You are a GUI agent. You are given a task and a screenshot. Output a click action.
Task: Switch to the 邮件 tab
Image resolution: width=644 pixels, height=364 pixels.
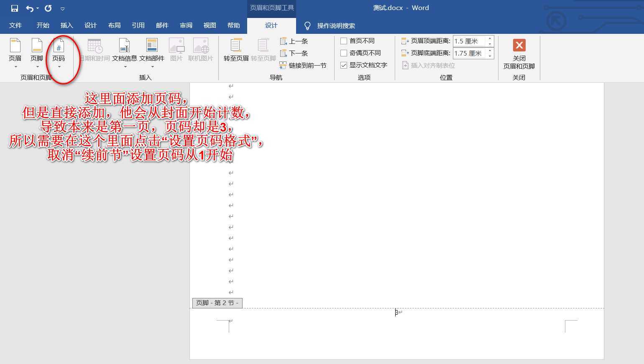[x=162, y=25]
